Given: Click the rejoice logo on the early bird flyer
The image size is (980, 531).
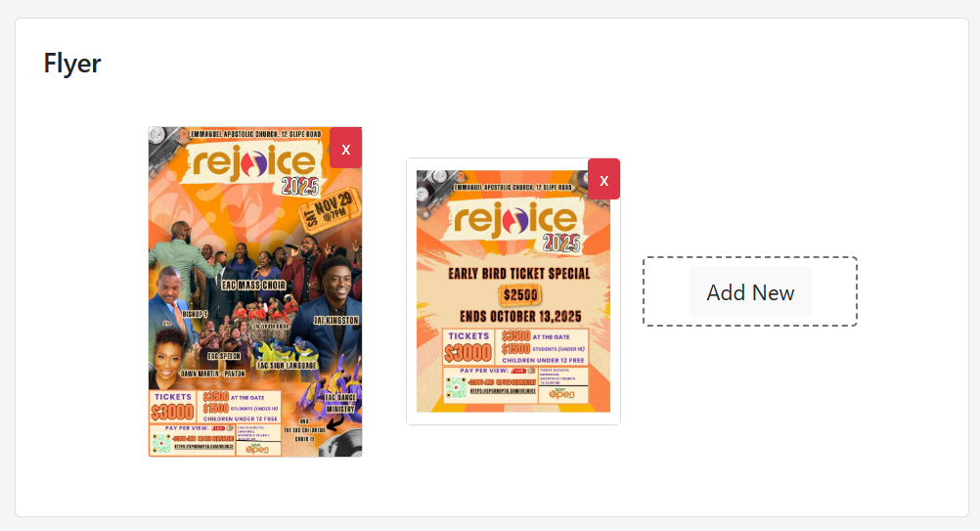Looking at the screenshot, I should [515, 219].
